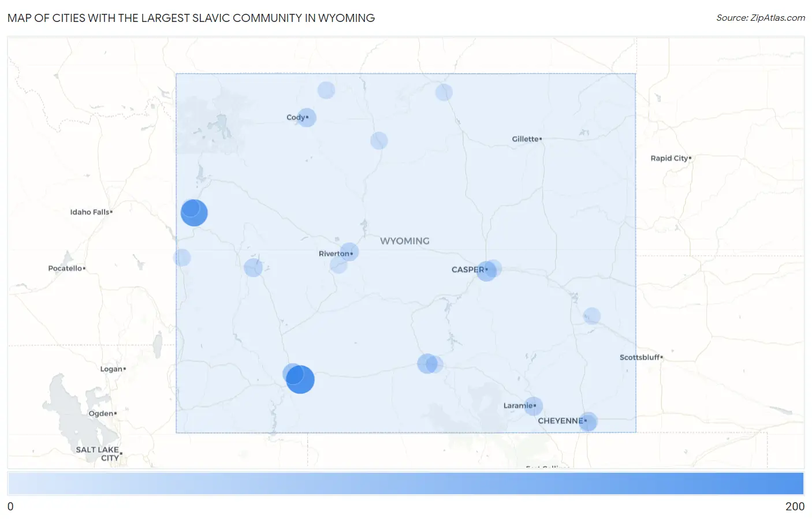Screen dimensions: 812x519
Task: Click the blue gradient legend bar
Action: pyautogui.click(x=405, y=483)
